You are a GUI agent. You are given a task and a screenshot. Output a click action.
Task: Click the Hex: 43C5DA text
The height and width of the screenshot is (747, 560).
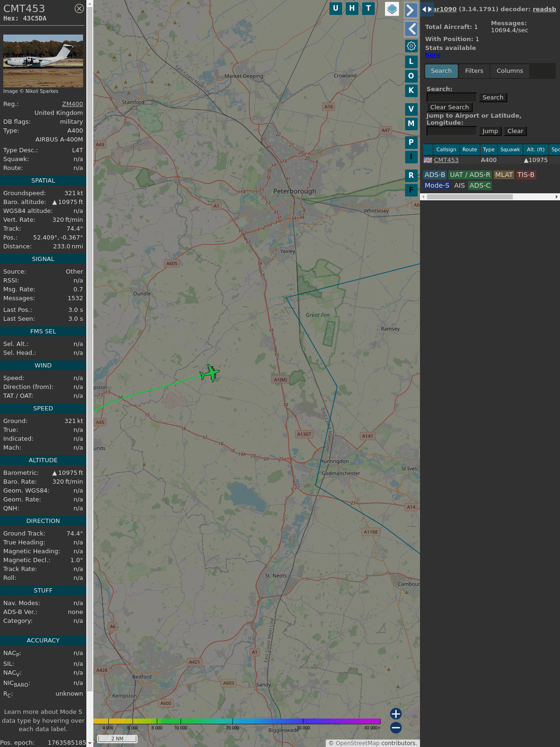25,19
